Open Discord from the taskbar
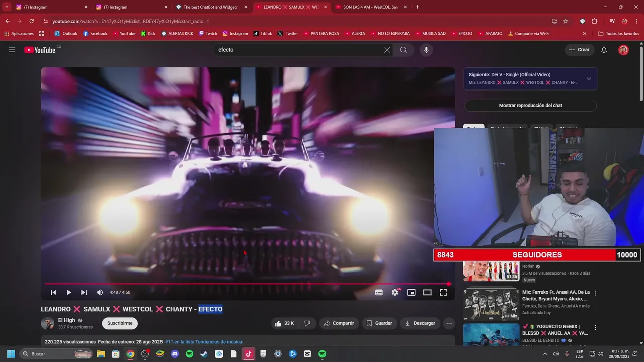The width and height of the screenshot is (644, 362). point(175,354)
